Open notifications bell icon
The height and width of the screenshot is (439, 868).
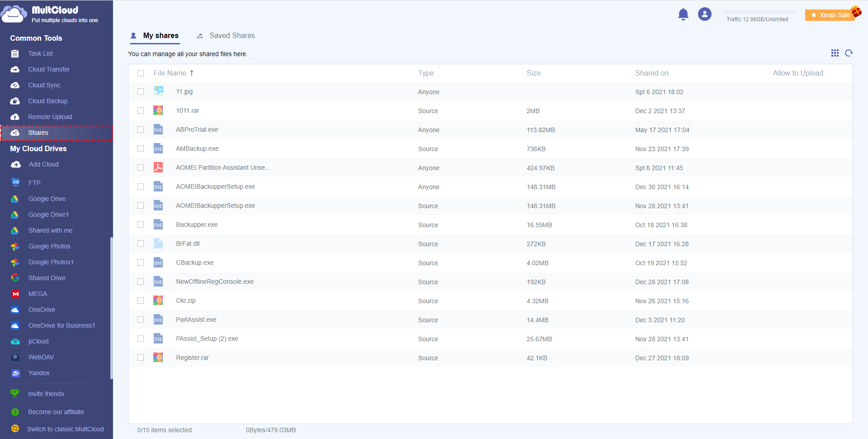(x=683, y=14)
